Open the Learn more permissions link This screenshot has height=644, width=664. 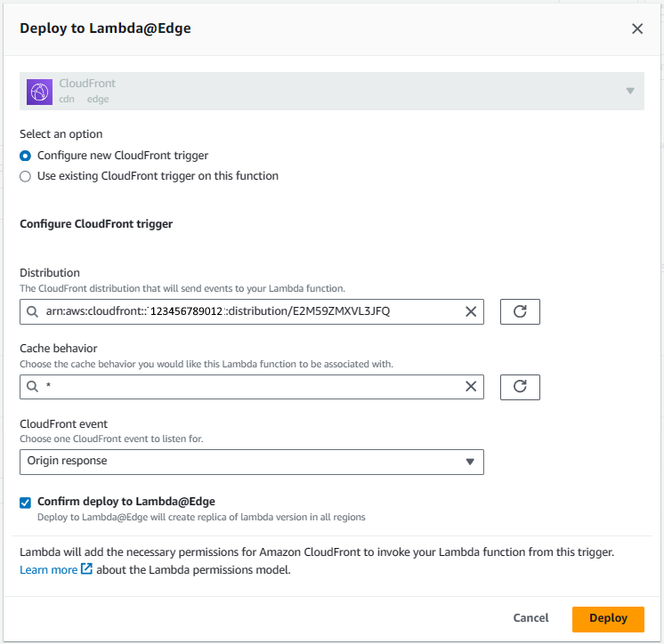point(49,570)
